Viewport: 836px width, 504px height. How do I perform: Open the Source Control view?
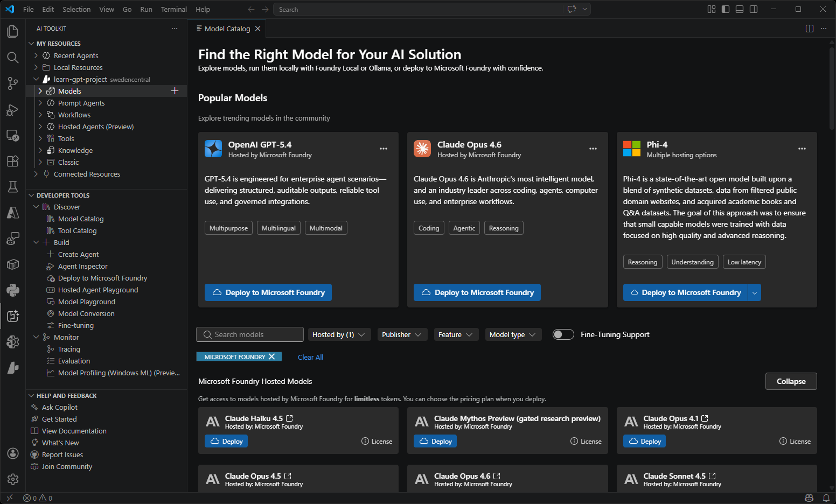(x=13, y=83)
